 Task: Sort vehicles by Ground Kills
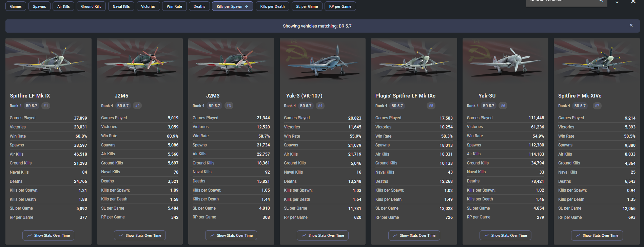tap(91, 6)
